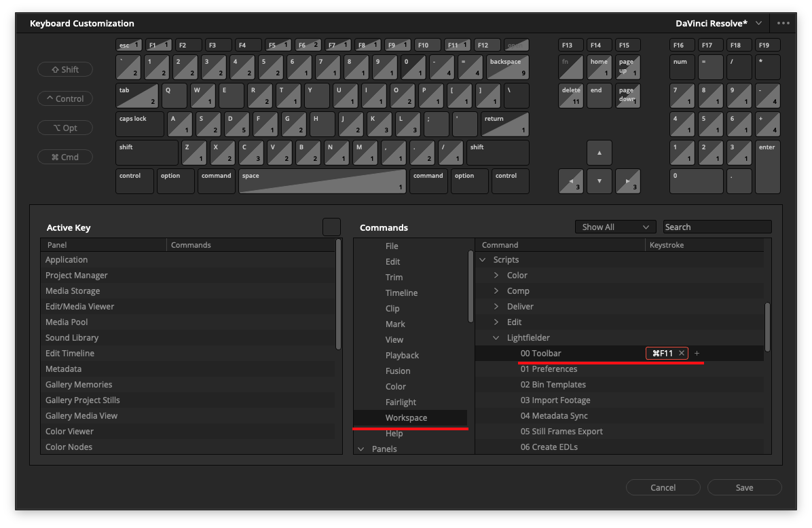Click the up arrow key on virtual keyboard
Screen dimensions: 812x528
[599, 153]
